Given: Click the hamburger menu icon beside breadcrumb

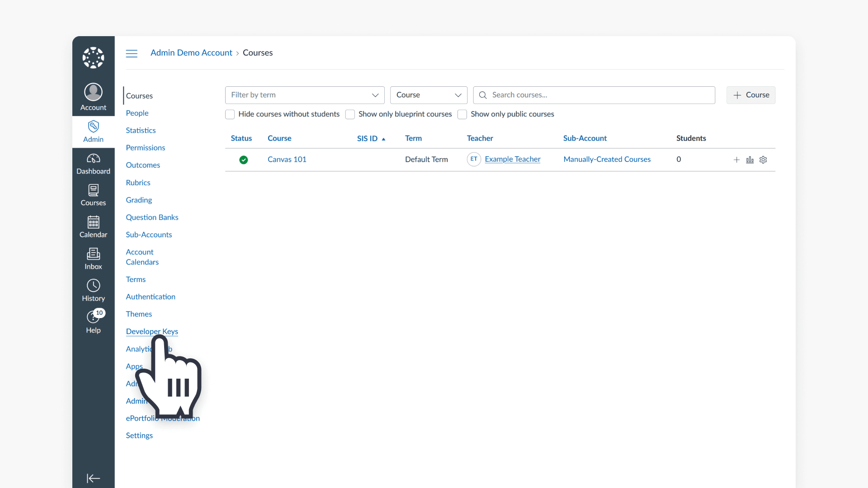Looking at the screenshot, I should coord(132,53).
